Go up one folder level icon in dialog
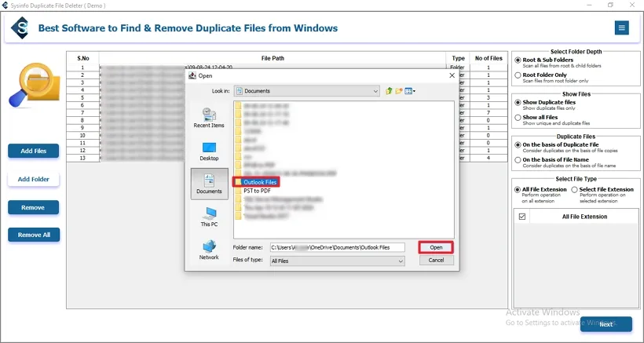The image size is (644, 343). (x=389, y=91)
